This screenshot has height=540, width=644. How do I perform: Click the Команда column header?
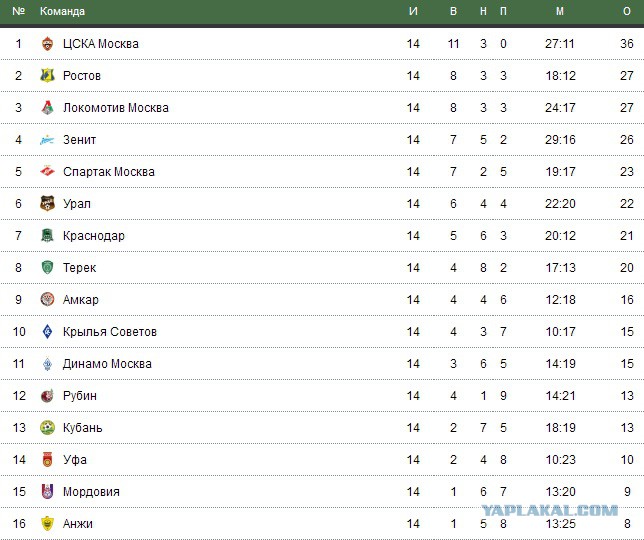pos(62,12)
